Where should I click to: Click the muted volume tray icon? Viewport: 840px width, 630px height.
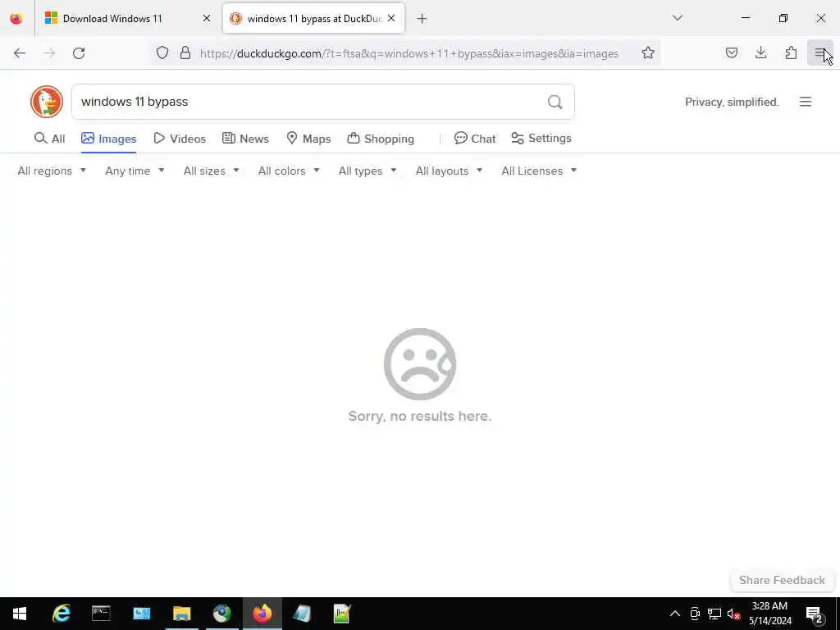tap(733, 614)
